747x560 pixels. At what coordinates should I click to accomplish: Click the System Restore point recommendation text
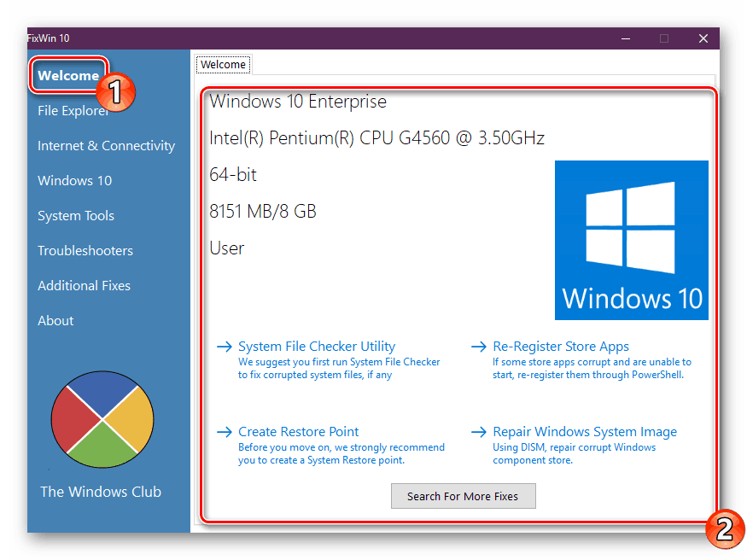pos(341,454)
